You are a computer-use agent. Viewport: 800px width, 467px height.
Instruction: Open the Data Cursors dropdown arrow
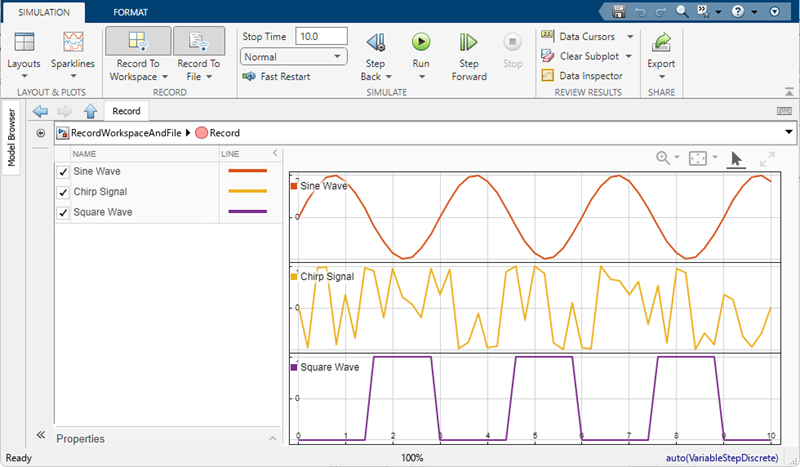(630, 37)
